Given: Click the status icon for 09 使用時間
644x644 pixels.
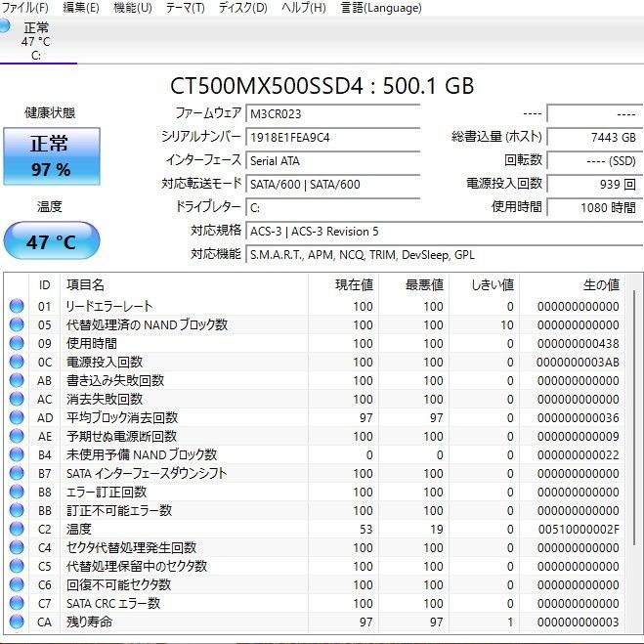Looking at the screenshot, I should coord(17,343).
